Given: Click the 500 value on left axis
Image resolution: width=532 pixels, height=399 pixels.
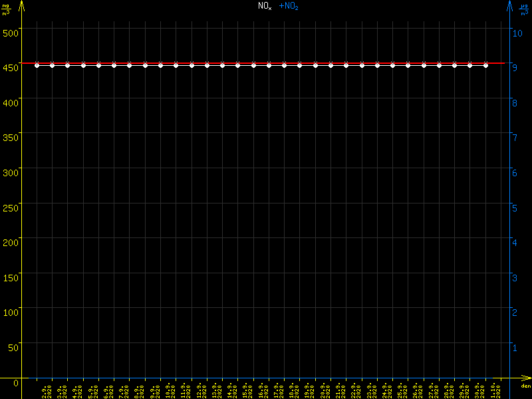Looking at the screenshot, I should [11, 31].
